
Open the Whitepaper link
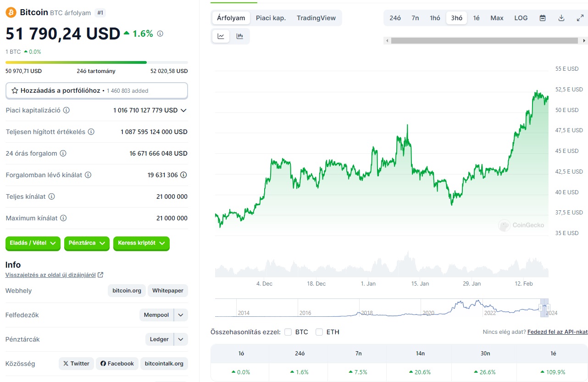click(x=168, y=291)
